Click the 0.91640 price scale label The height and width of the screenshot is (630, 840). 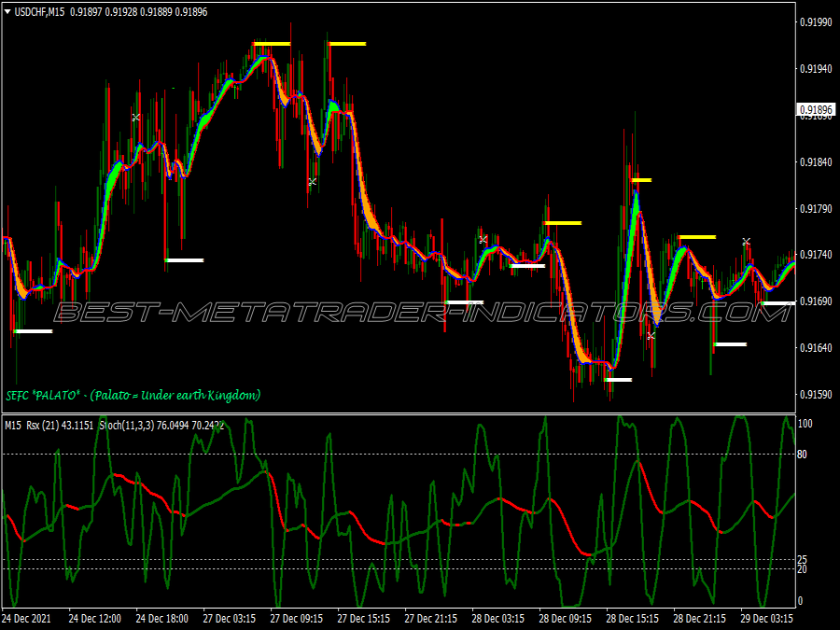point(817,348)
